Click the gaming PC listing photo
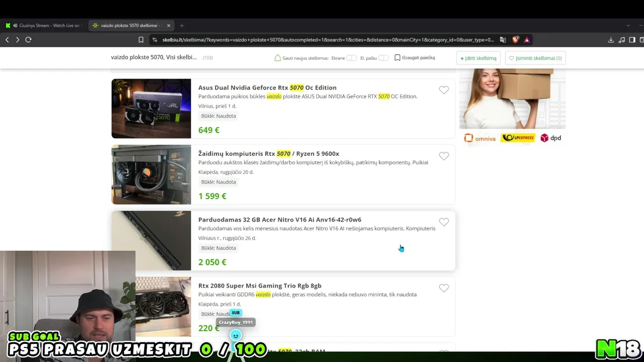644x362 pixels. coord(151,174)
